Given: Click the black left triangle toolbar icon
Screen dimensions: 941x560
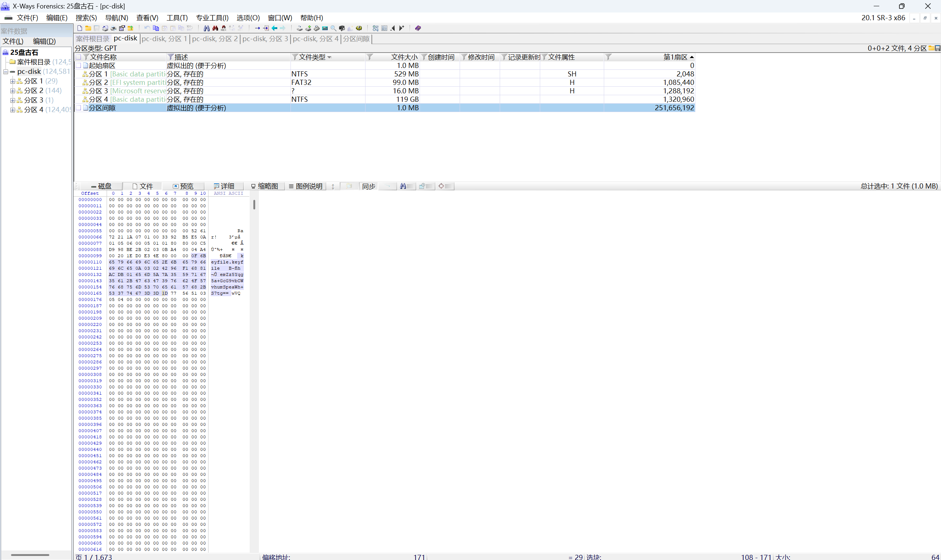Looking at the screenshot, I should [393, 28].
